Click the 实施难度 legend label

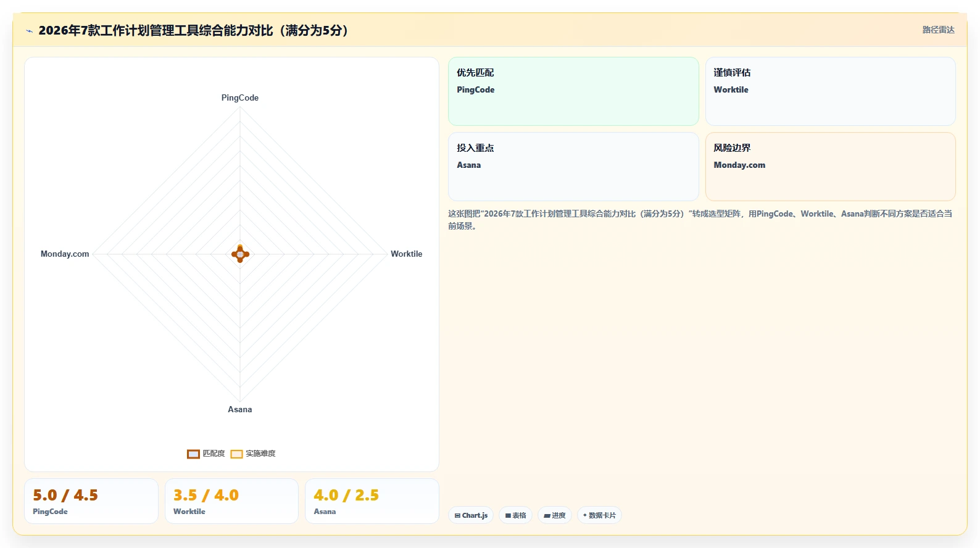260,454
